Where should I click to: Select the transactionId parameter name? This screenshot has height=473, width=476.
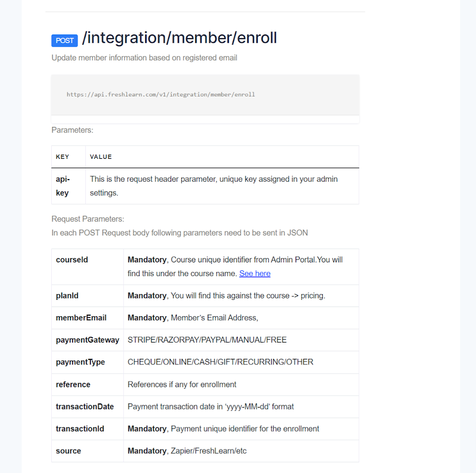point(80,429)
